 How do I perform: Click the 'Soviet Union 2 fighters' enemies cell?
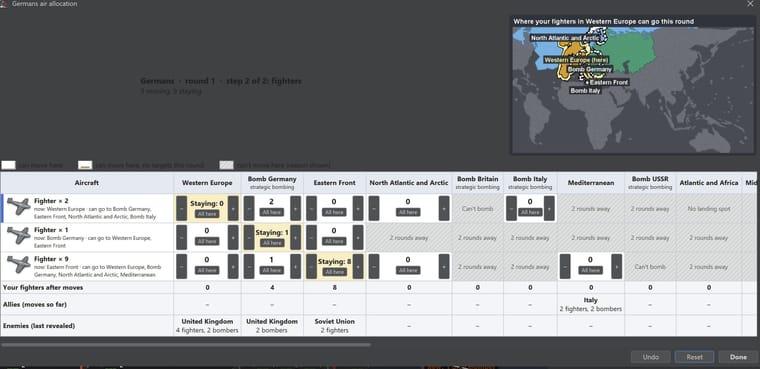coord(334,326)
